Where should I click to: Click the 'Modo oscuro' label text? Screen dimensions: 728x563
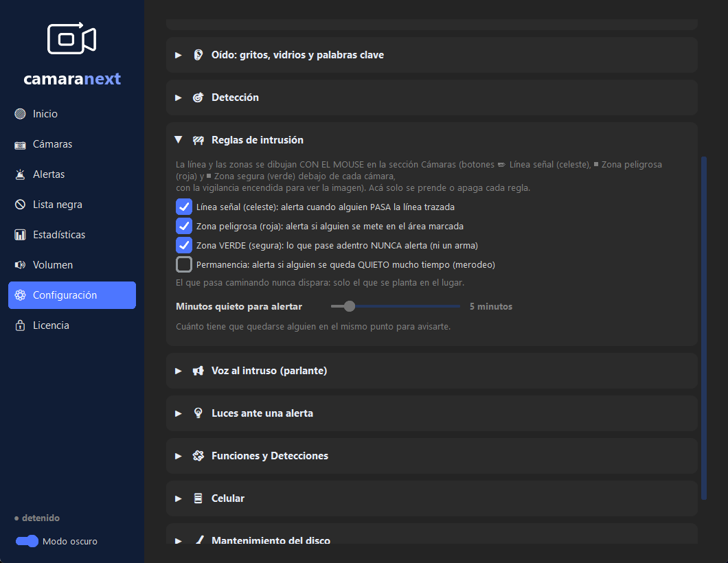(70, 541)
